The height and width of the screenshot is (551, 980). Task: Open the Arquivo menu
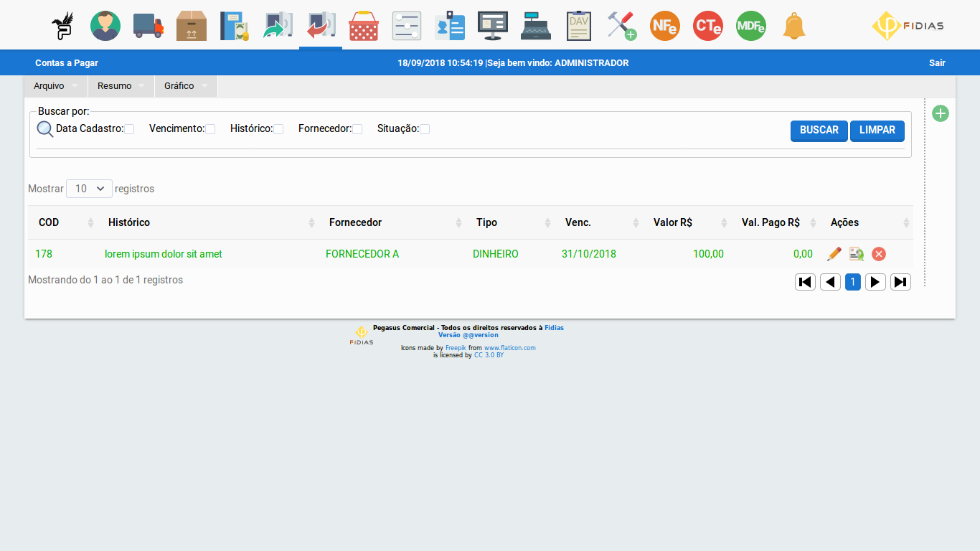(x=55, y=86)
